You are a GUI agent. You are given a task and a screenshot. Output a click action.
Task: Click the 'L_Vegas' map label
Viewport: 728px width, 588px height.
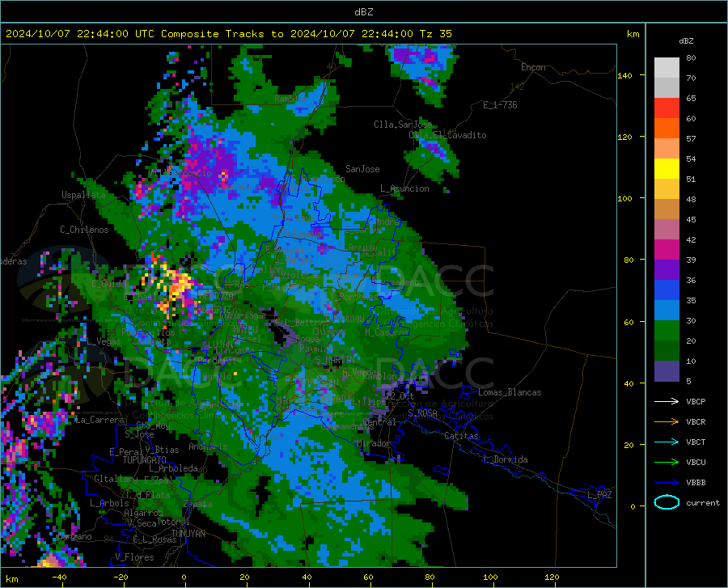point(104,341)
